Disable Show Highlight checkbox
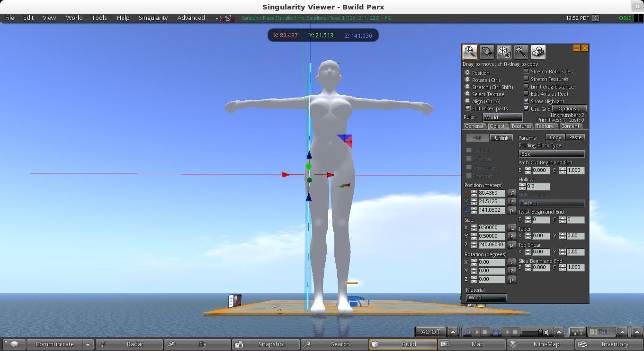Image resolution: width=644 pixels, height=351 pixels. 527,101
